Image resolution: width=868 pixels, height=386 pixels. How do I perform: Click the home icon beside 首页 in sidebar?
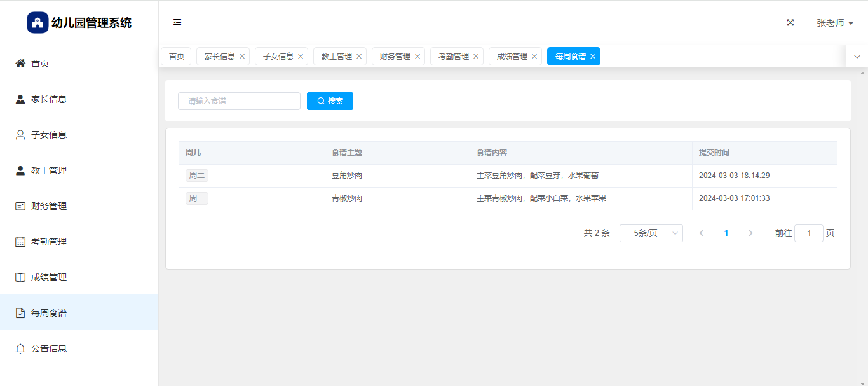(x=20, y=64)
